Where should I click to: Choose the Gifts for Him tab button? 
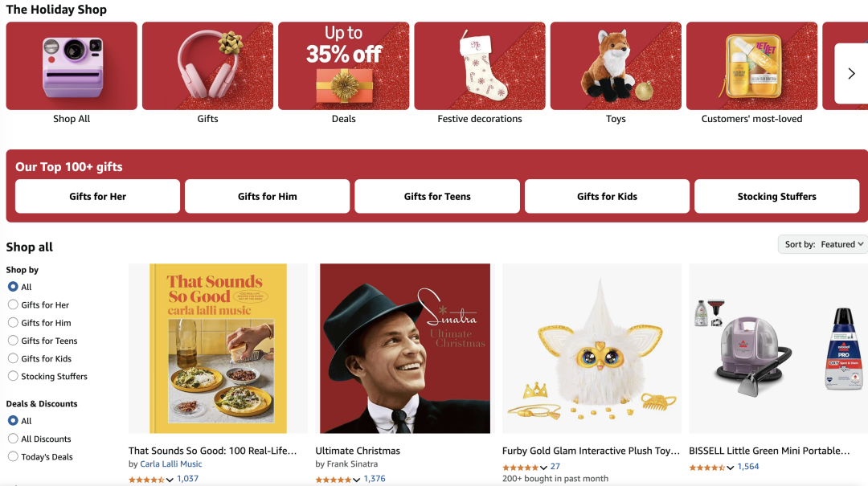pyautogui.click(x=268, y=197)
